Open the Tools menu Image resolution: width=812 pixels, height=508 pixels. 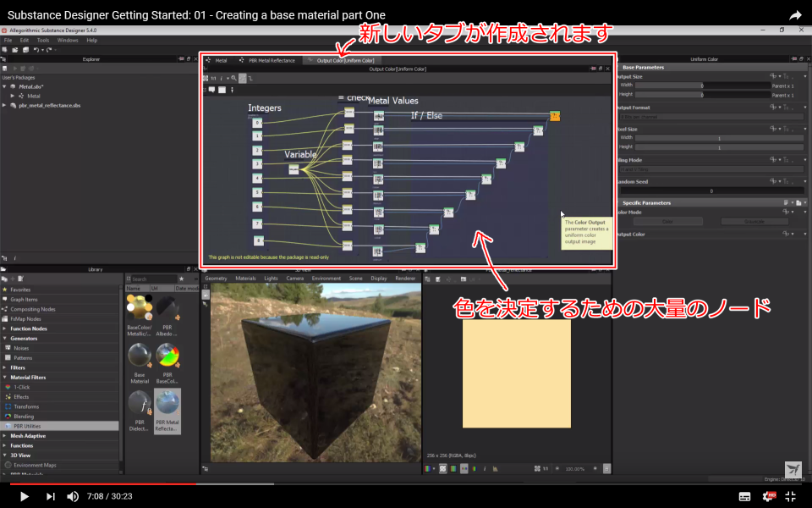click(x=43, y=40)
